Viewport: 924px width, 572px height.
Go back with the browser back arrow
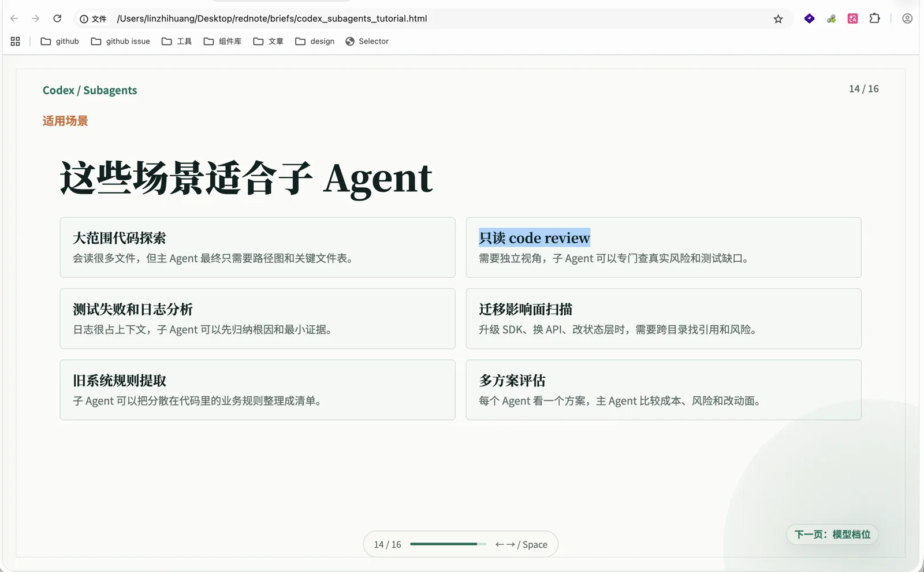pos(14,18)
